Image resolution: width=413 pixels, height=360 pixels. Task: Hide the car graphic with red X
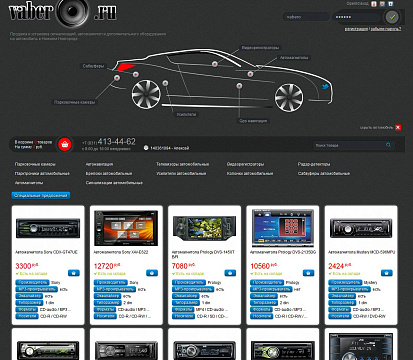point(398,127)
